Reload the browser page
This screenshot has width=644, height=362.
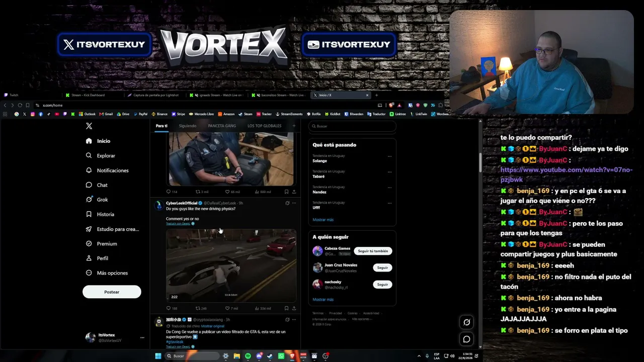pos(20,105)
